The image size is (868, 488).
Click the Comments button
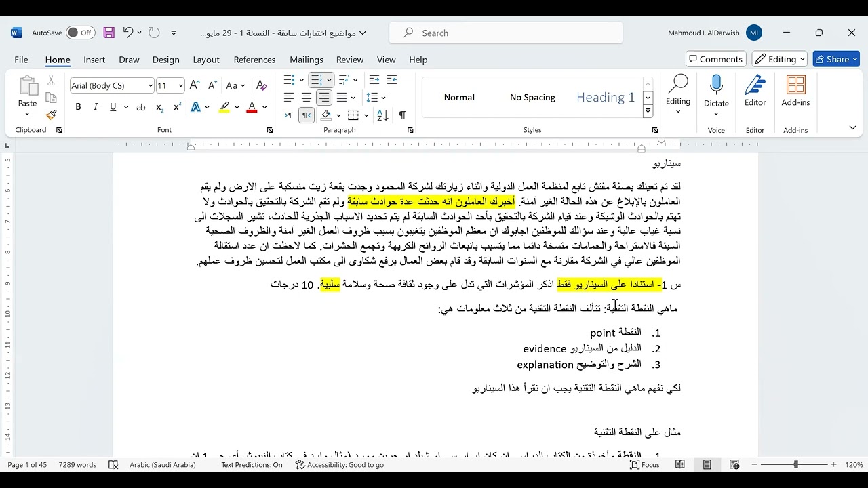coord(716,59)
